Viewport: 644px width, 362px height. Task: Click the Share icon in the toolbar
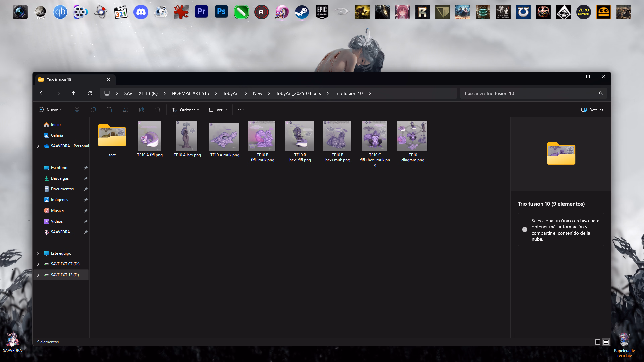point(142,110)
